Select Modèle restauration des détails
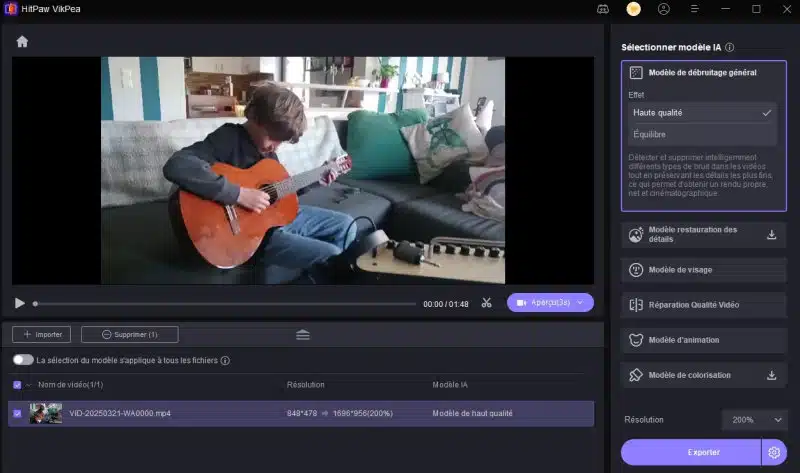The width and height of the screenshot is (800, 473). pos(704,235)
